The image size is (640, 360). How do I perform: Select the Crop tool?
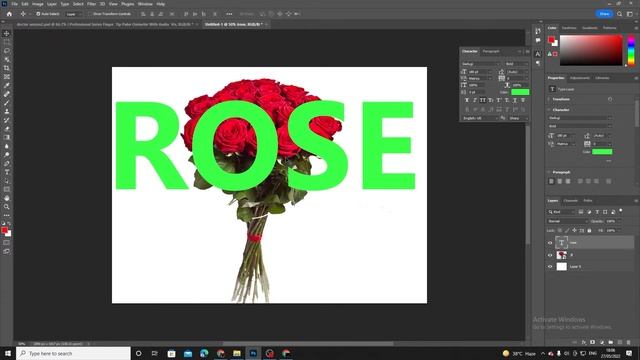[x=7, y=68]
